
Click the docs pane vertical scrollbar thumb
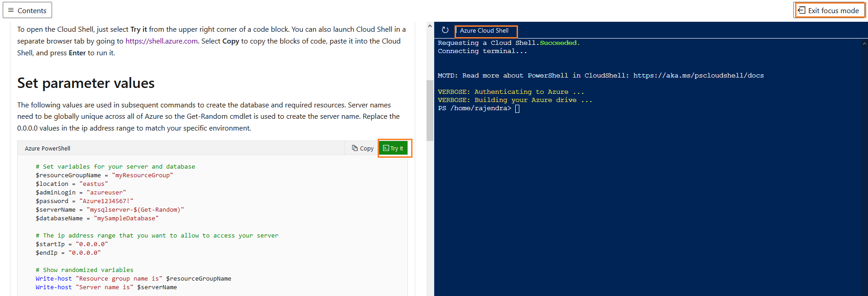pyautogui.click(x=430, y=110)
